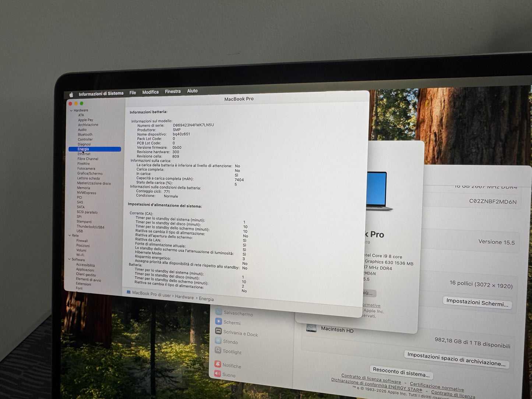Select Bluetooth in the Hardware list

click(x=85, y=134)
